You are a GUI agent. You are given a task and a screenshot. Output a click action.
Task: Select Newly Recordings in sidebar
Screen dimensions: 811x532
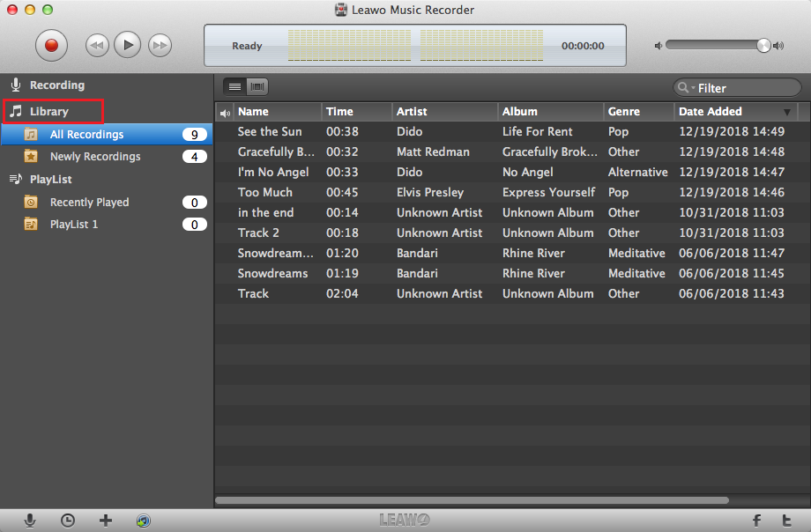pyautogui.click(x=95, y=157)
